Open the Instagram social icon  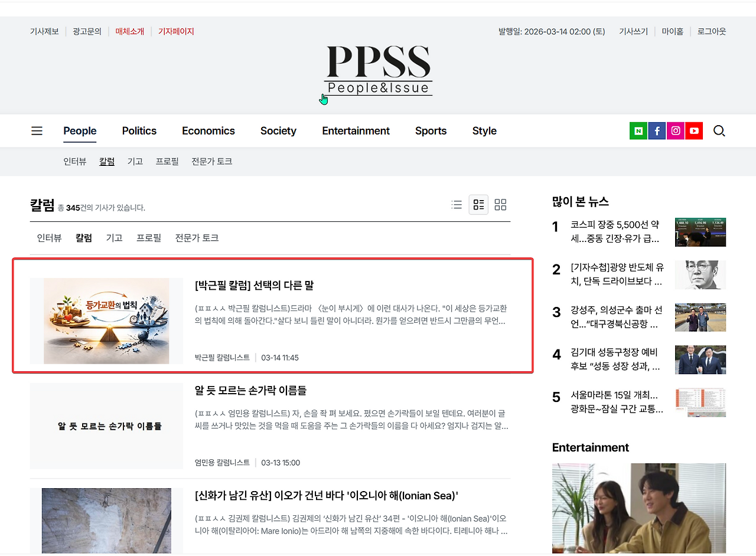676,131
